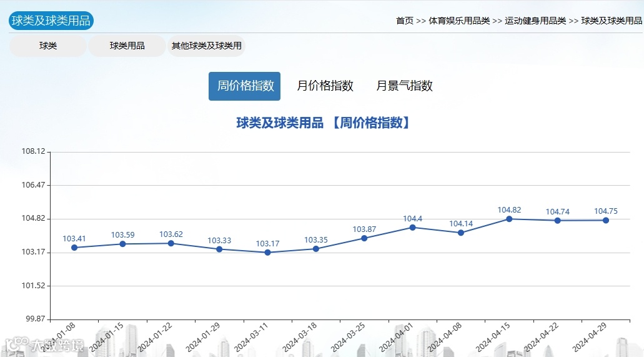Click the 103.17 y-axis label

[x=34, y=252]
